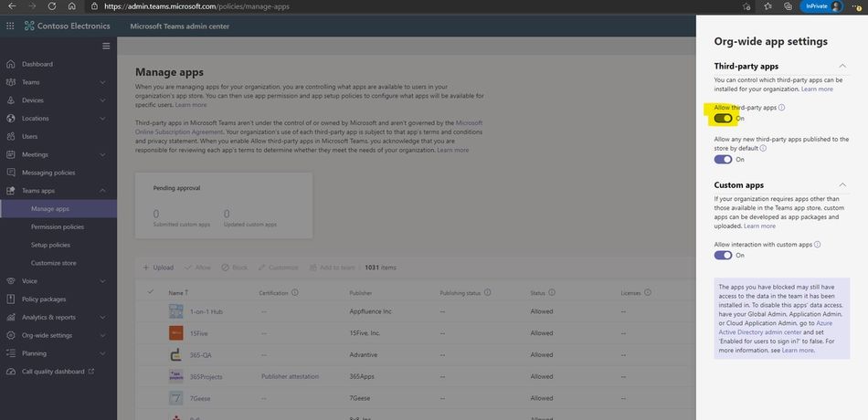Click the 15Five app icon

tap(175, 333)
